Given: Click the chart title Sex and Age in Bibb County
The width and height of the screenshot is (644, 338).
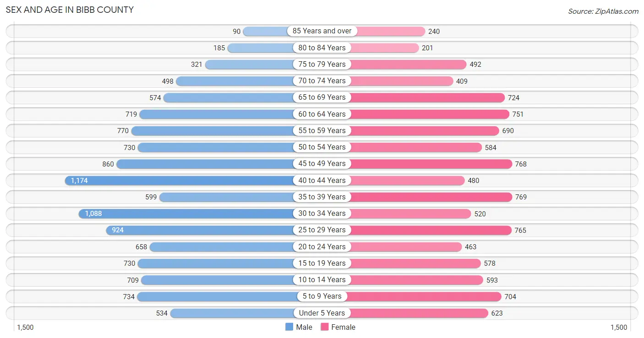Looking at the screenshot, I should [x=70, y=10].
